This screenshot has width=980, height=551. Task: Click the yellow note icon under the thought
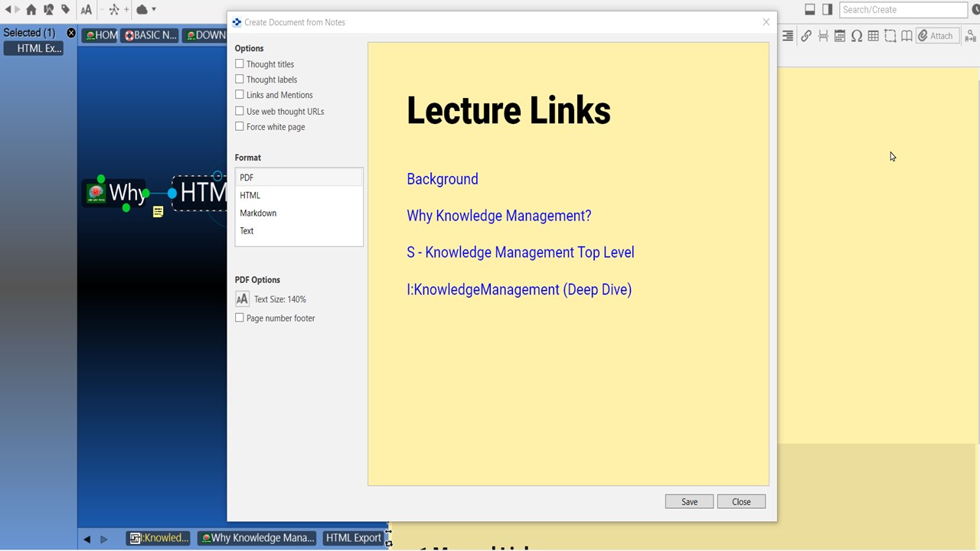158,211
